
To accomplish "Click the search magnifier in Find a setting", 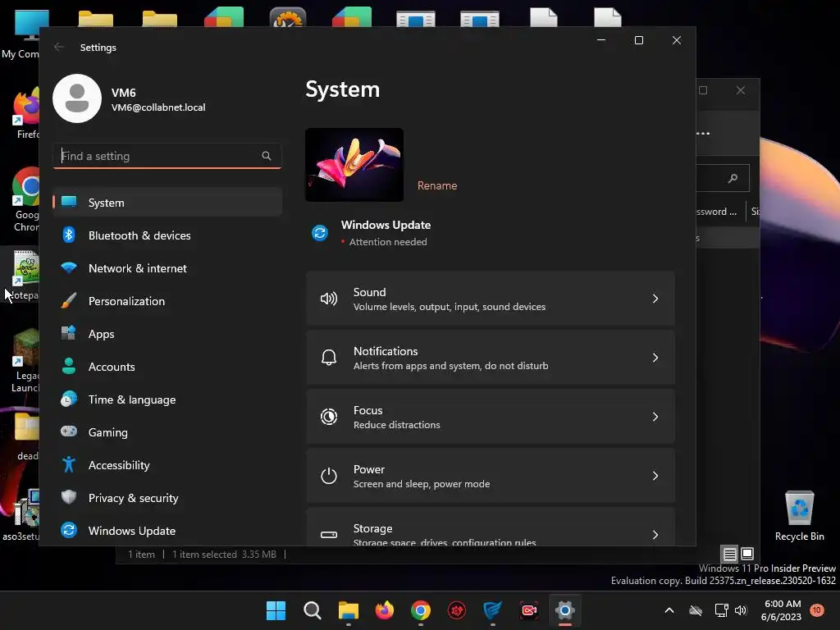I will [x=267, y=156].
